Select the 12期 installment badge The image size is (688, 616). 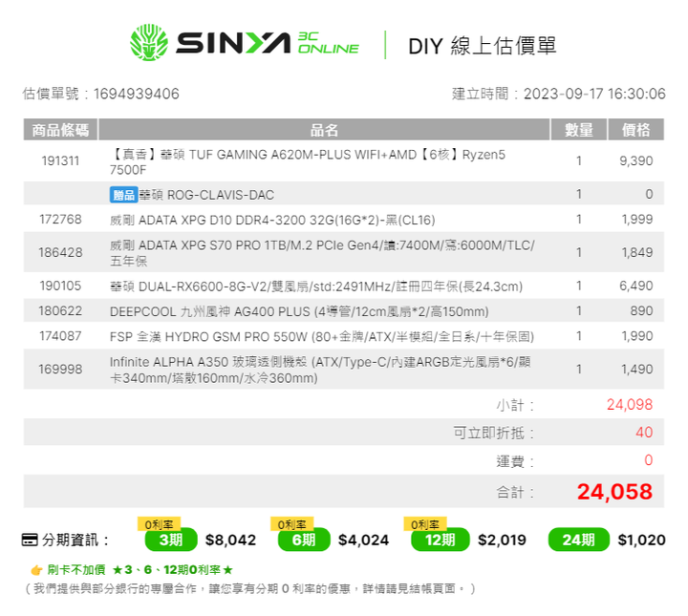(441, 540)
